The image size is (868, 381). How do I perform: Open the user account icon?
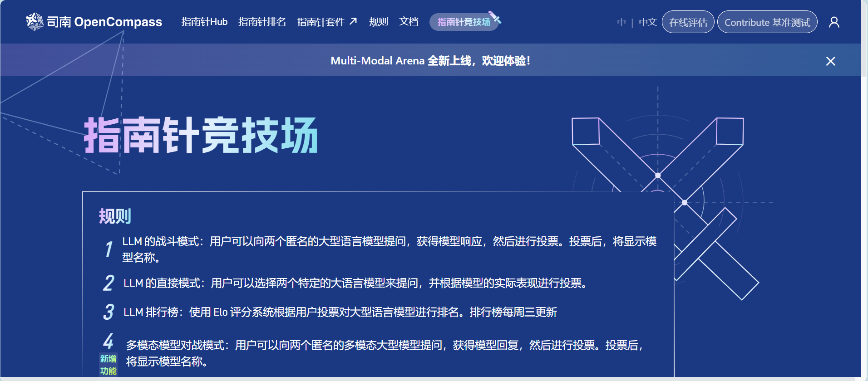[834, 22]
